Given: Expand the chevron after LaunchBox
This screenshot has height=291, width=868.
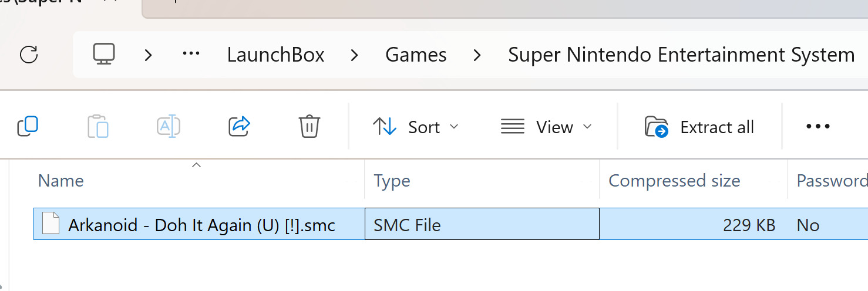Looking at the screenshot, I should (354, 55).
